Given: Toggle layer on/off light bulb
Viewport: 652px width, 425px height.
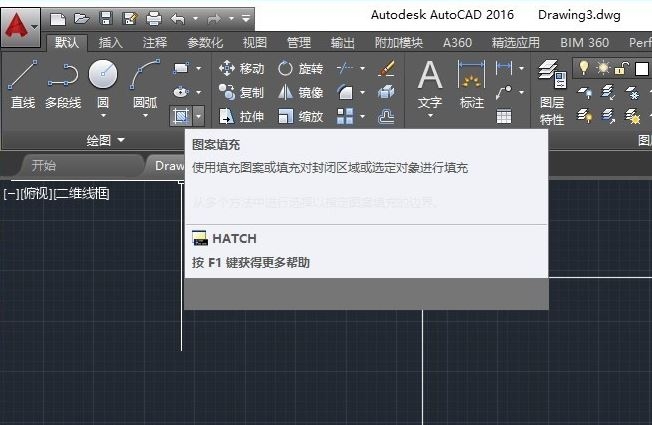Looking at the screenshot, I should pyautogui.click(x=584, y=68).
